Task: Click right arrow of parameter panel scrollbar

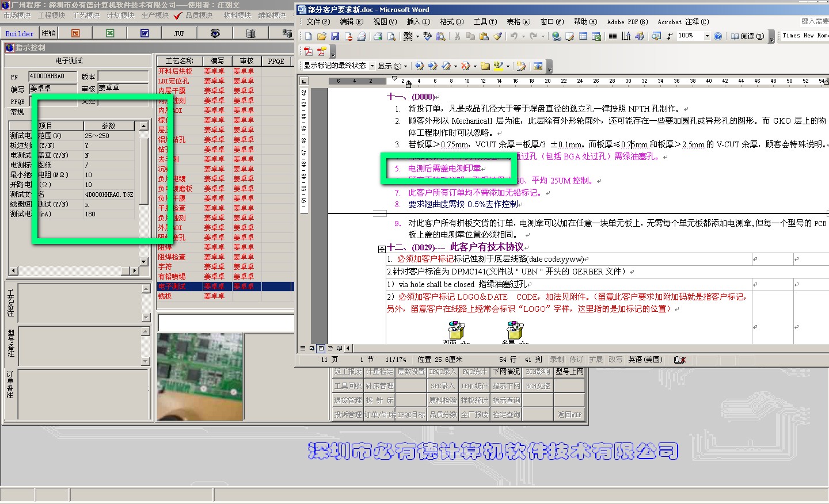Action: (x=135, y=270)
